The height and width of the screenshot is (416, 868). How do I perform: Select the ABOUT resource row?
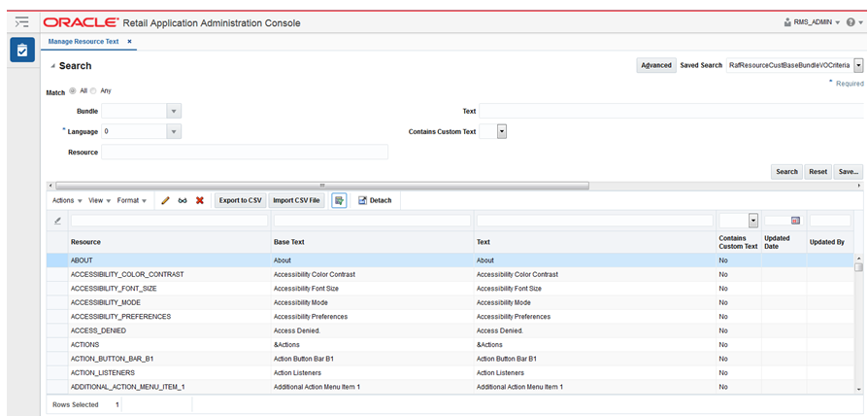451,260
